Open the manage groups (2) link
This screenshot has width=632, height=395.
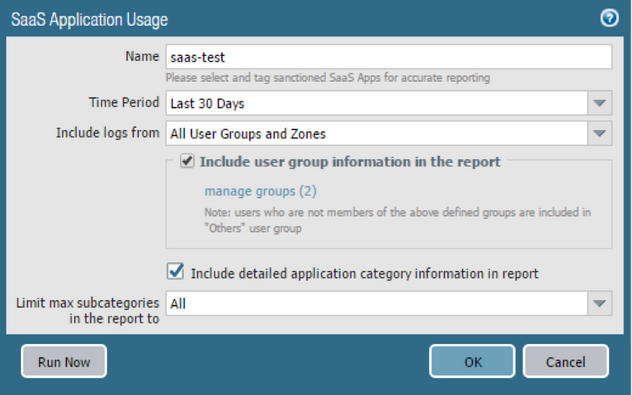260,191
